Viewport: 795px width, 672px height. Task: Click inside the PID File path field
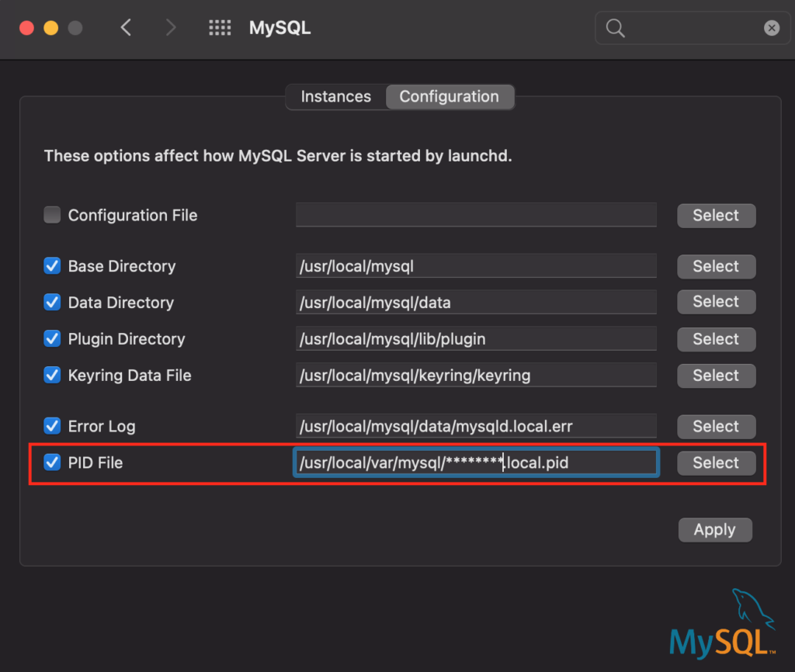[476, 462]
